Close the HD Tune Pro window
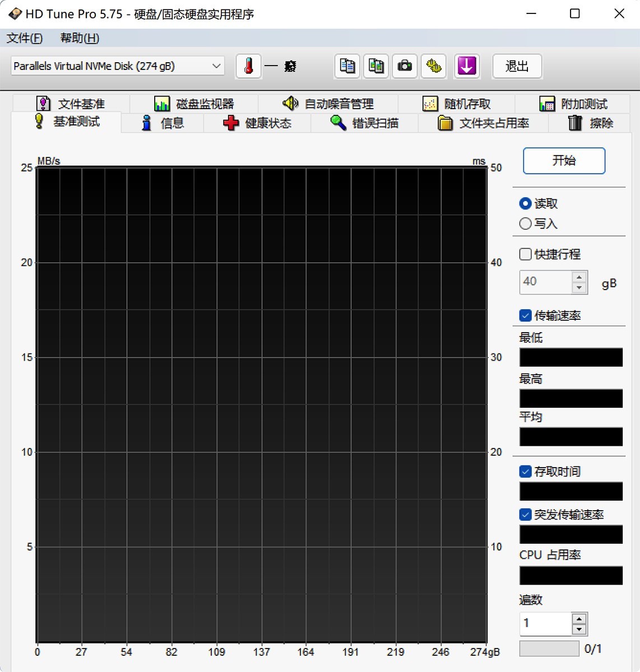640x672 pixels. click(x=619, y=14)
